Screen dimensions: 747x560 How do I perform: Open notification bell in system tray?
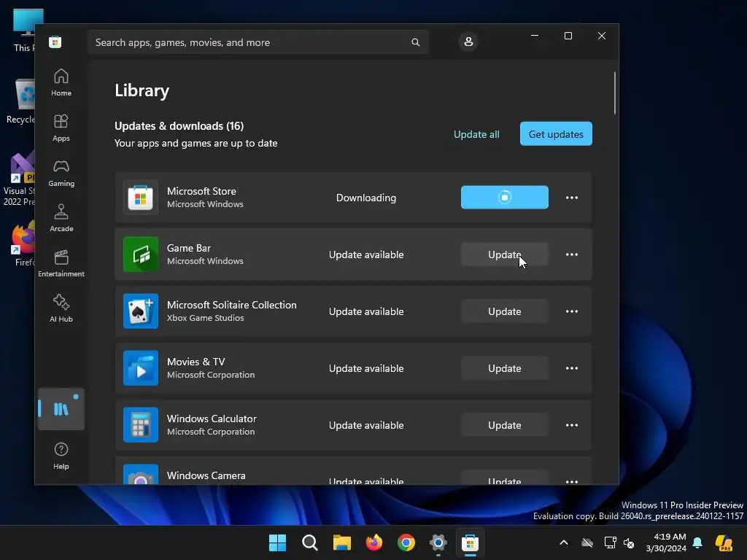tap(697, 542)
